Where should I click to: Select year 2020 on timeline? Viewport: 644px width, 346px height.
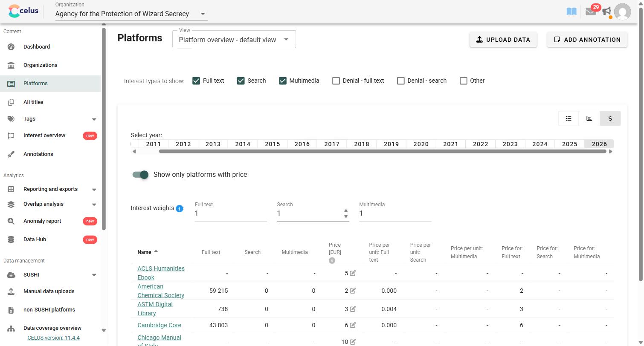(421, 144)
